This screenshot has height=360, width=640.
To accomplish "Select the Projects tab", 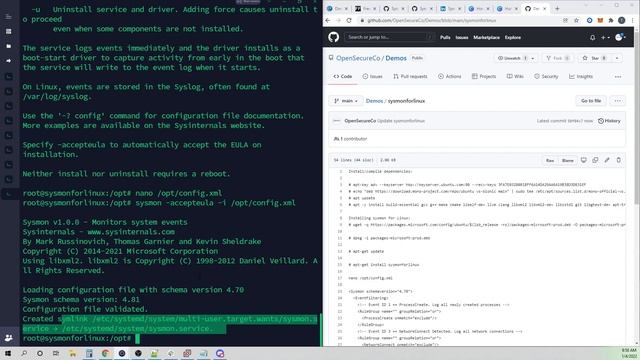I will (x=484, y=76).
